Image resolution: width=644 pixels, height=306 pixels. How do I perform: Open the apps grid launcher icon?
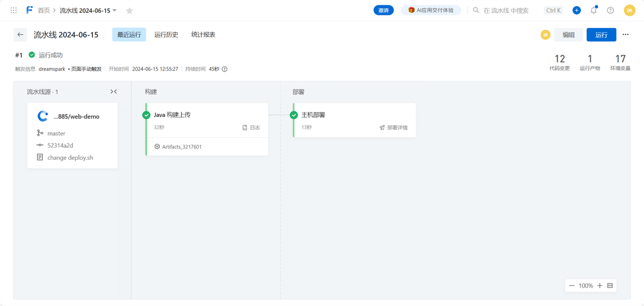pos(13,10)
